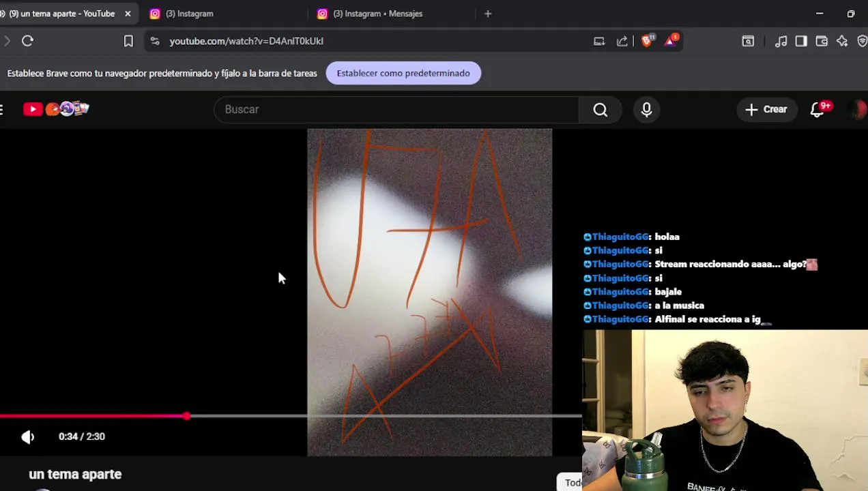This screenshot has width=868, height=491.
Task: Click chat message bajale
Action: point(668,292)
